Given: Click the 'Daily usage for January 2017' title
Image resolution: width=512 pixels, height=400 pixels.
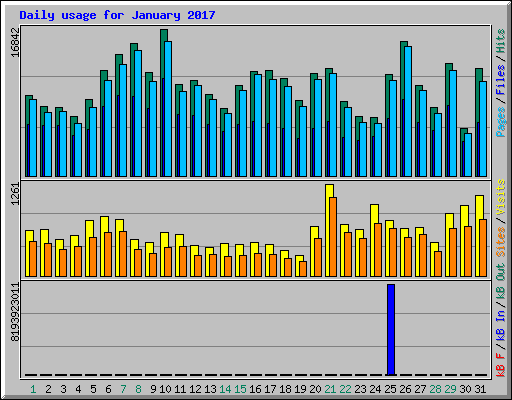Looking at the screenshot, I should click(x=117, y=15).
